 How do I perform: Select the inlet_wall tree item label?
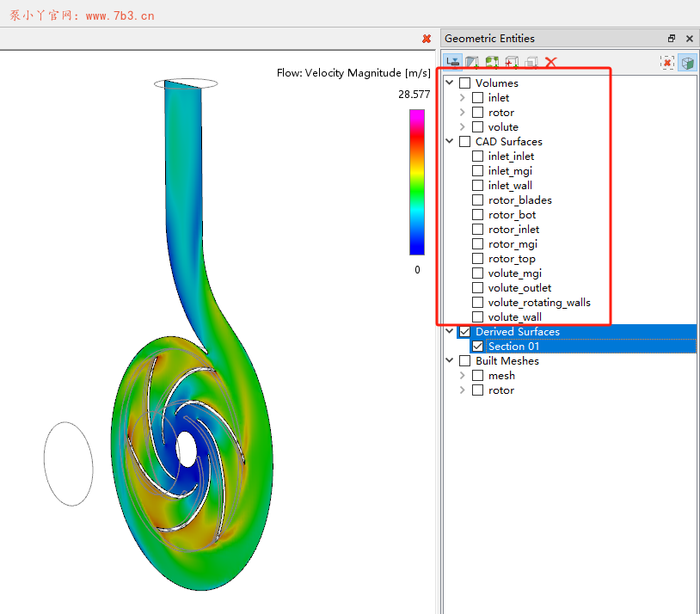pos(510,185)
